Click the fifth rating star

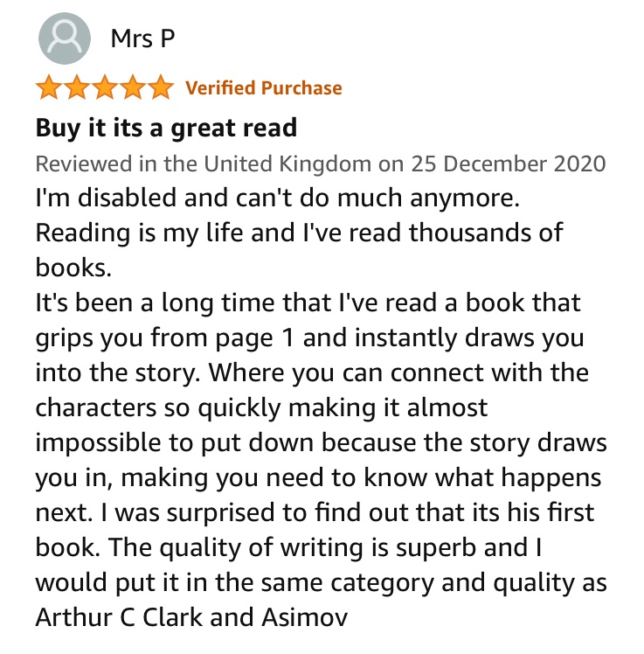point(160,88)
